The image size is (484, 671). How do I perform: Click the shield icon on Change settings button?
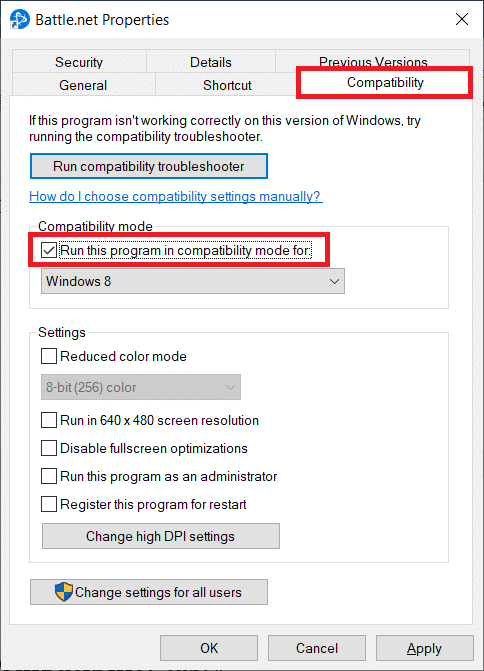pos(64,592)
